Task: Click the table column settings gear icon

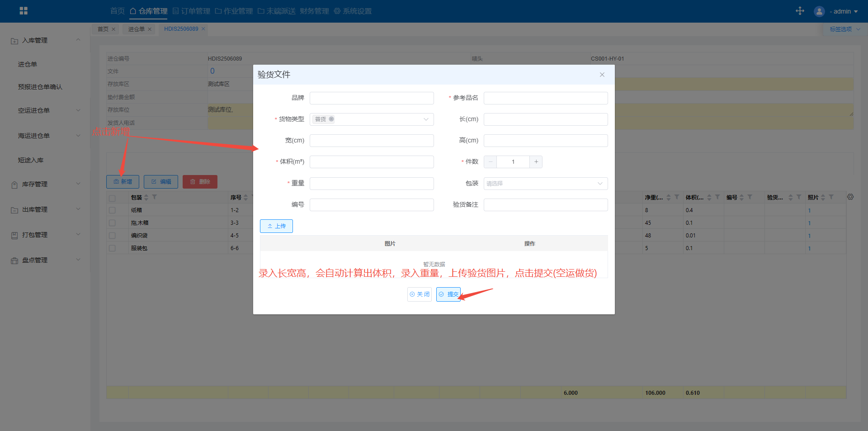Action: pyautogui.click(x=850, y=197)
